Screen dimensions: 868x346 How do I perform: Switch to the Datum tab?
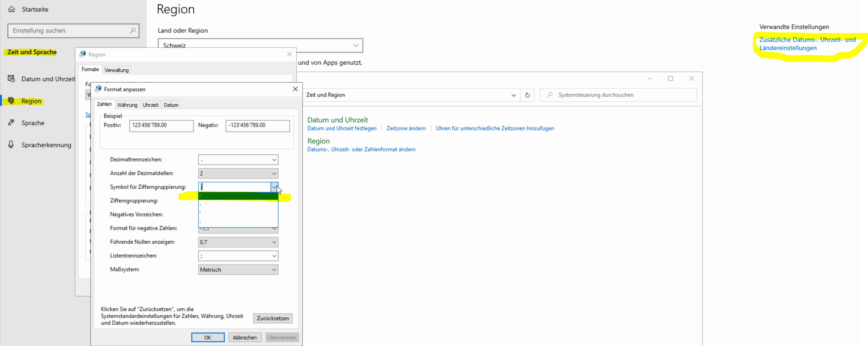171,105
